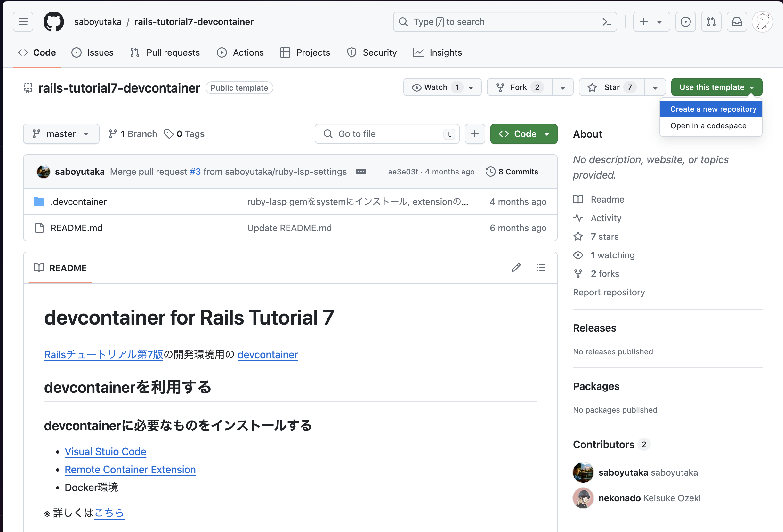Open the 8 Commits history
The width and height of the screenshot is (783, 532).
pos(512,172)
